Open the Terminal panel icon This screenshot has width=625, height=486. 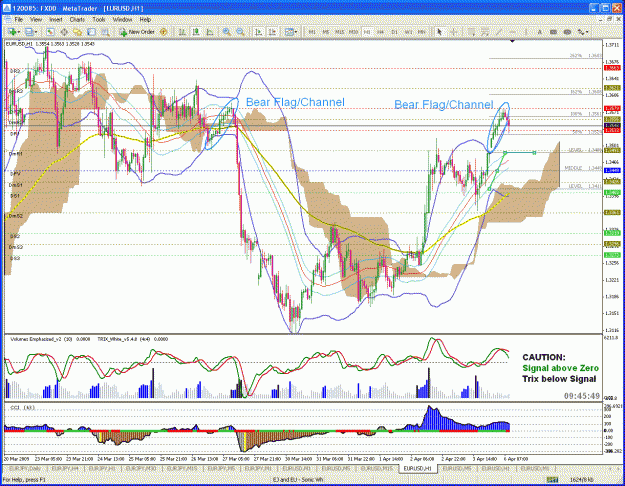91,32
